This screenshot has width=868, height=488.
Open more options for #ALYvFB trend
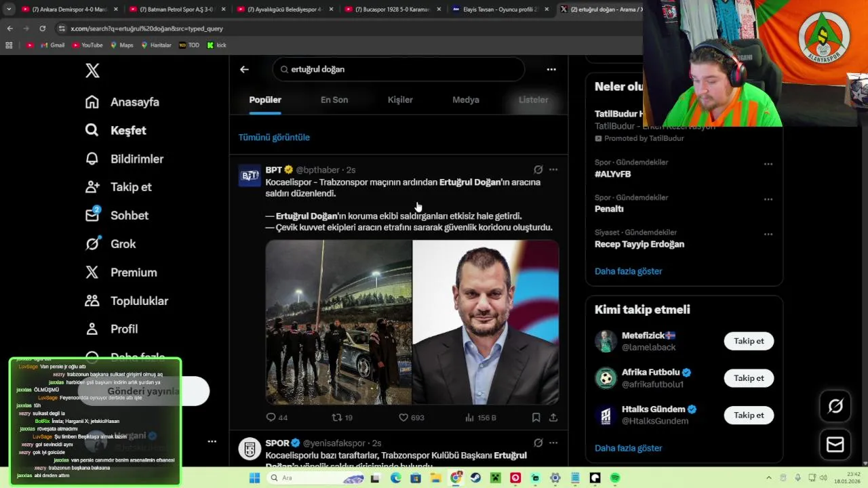pyautogui.click(x=768, y=164)
